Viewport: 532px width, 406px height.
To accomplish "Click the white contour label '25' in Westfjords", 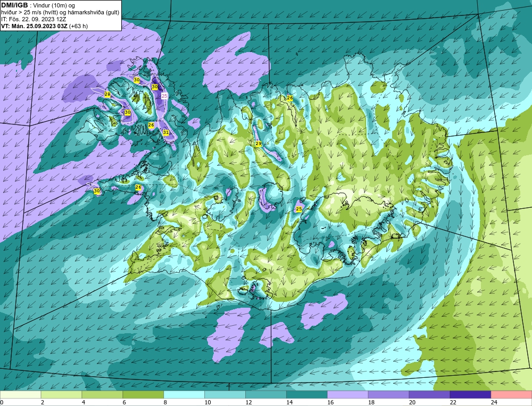I will (x=164, y=96).
